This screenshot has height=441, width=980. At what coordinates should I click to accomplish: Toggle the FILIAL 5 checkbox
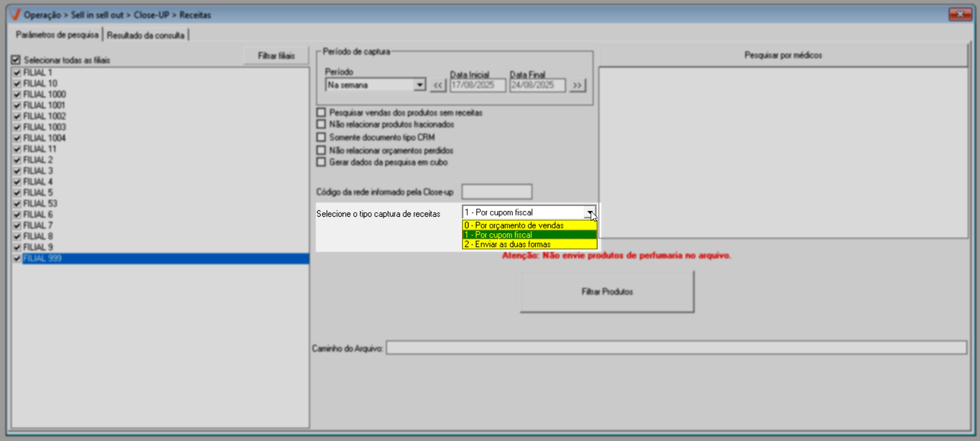coord(17,193)
